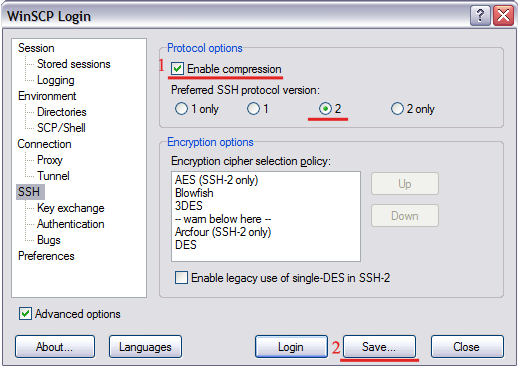Toggle the Enable compression checkbox
This screenshot has width=518, height=368.
[177, 69]
